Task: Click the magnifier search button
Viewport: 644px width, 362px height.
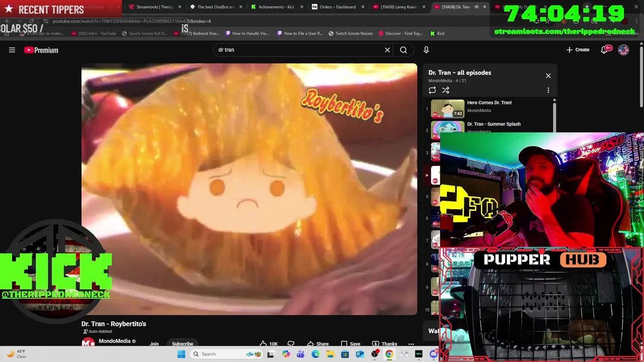Action: (404, 50)
